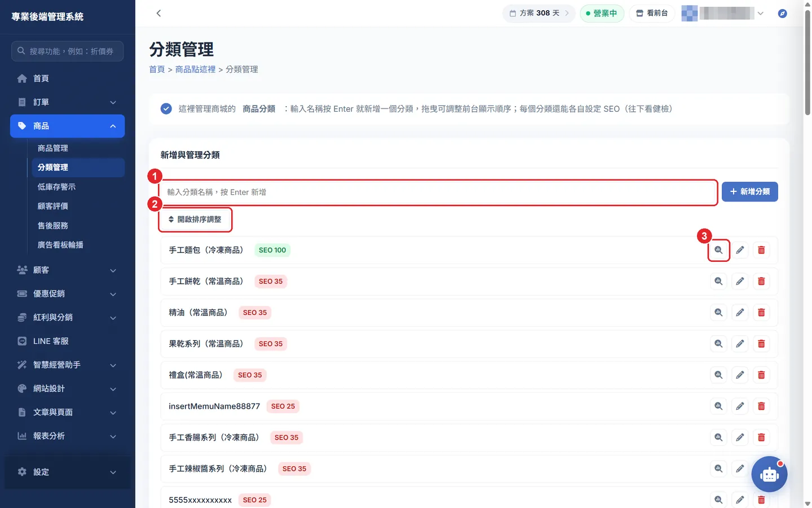Expand the 顧客 sidebar menu

(67, 270)
